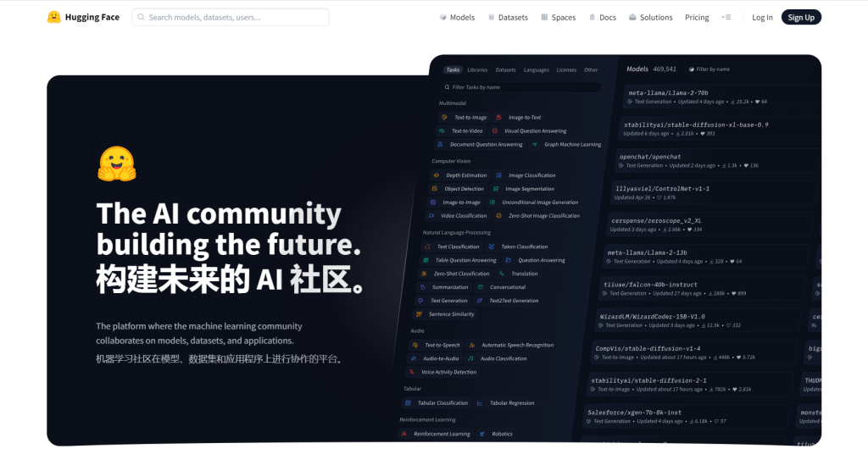Click the Hugging Face text logo

pyautogui.click(x=92, y=17)
